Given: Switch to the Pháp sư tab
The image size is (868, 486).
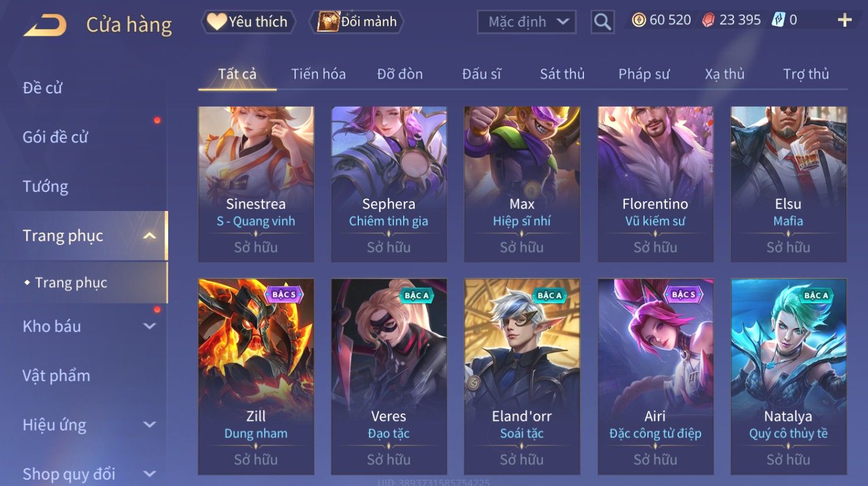Looking at the screenshot, I should pos(644,74).
